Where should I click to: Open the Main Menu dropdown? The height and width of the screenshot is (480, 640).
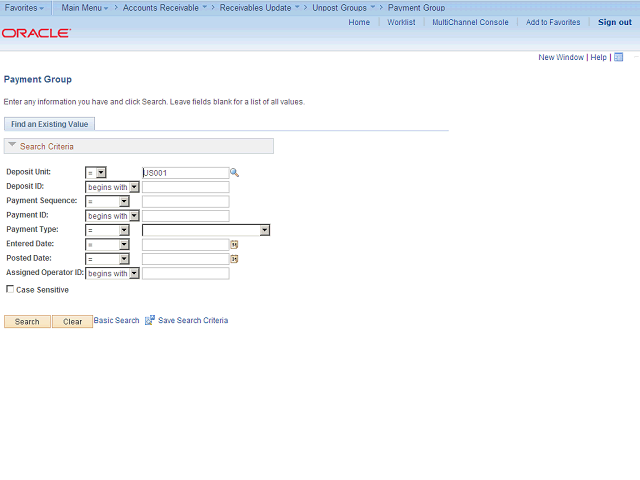pos(85,8)
